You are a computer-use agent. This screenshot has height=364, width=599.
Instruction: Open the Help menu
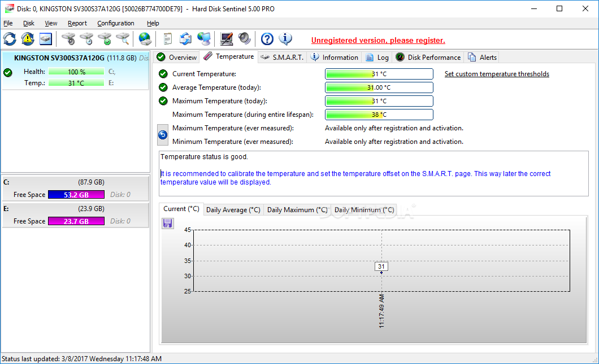153,23
